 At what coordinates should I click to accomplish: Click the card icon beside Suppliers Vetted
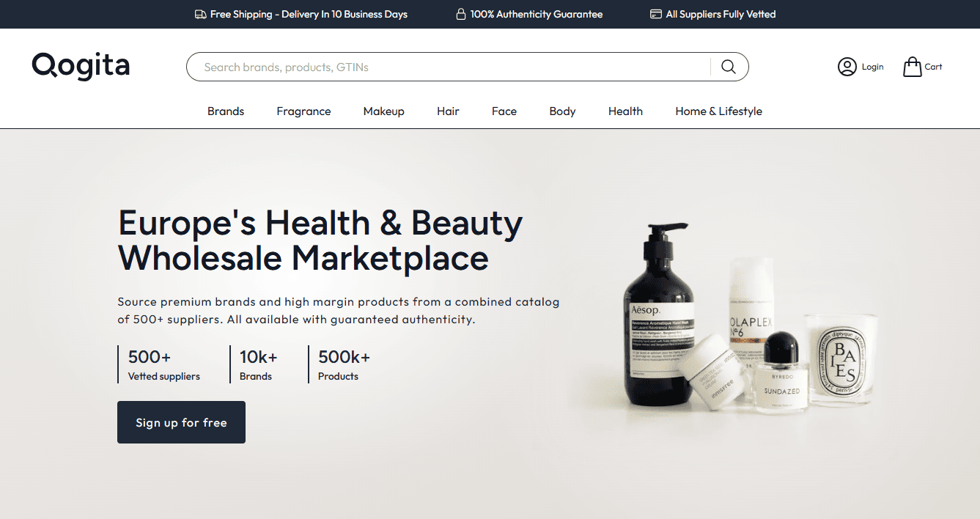tap(655, 14)
